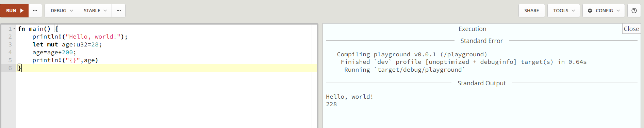This screenshot has height=128, width=644.
Task: Click the gear icon in CONFIG
Action: pyautogui.click(x=590, y=11)
